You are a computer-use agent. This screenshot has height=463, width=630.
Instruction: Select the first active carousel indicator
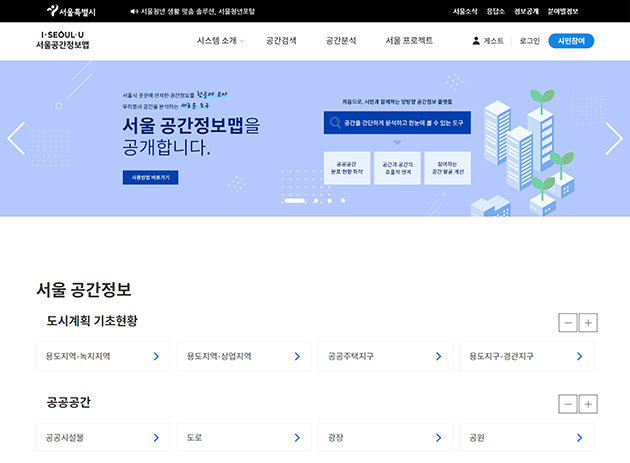click(295, 201)
